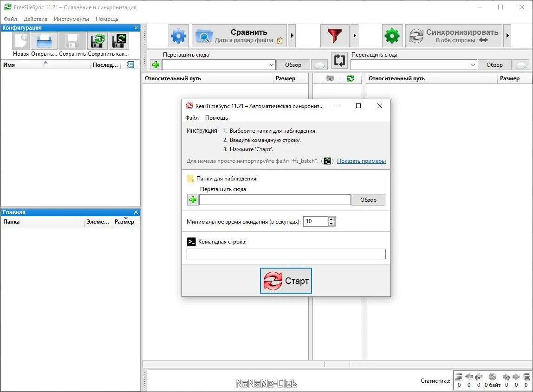
Task: Click the wait time field showing 10
Action: click(x=316, y=221)
